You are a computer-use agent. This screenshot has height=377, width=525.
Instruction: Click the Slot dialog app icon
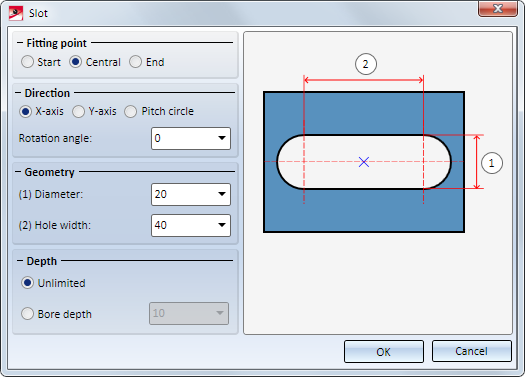[16, 13]
